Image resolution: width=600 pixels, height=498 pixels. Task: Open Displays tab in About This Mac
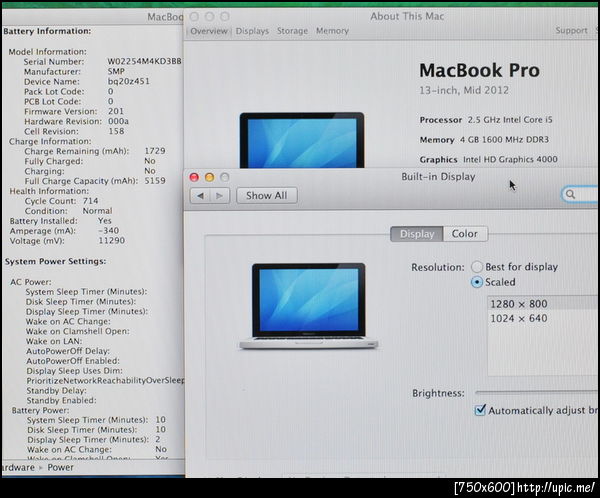tap(252, 31)
